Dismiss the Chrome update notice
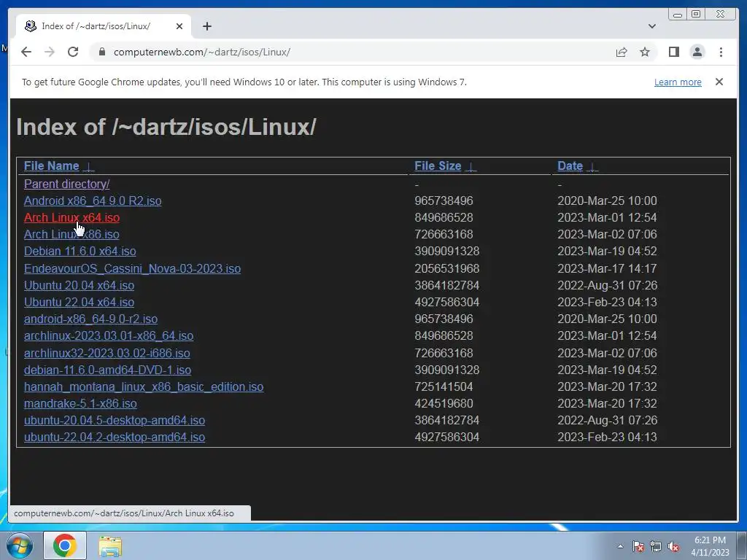Viewport: 747px width, 560px height. pyautogui.click(x=719, y=82)
